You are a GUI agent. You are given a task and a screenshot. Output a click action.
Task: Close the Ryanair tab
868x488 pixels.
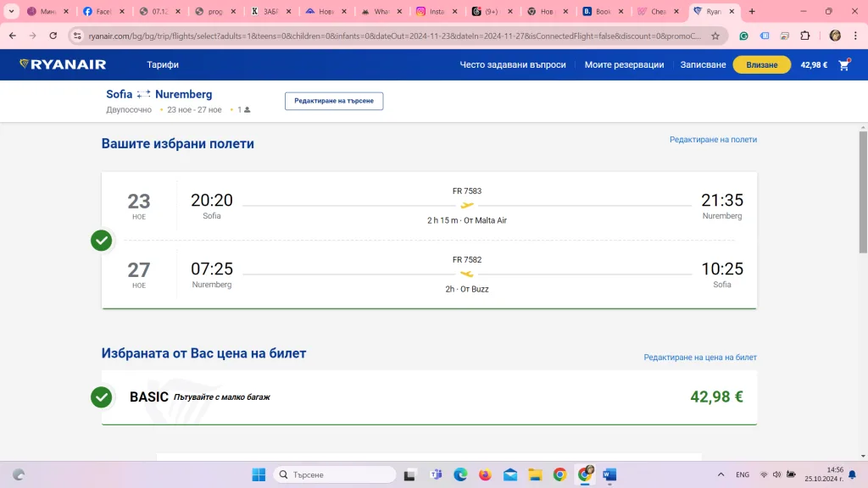click(x=732, y=11)
